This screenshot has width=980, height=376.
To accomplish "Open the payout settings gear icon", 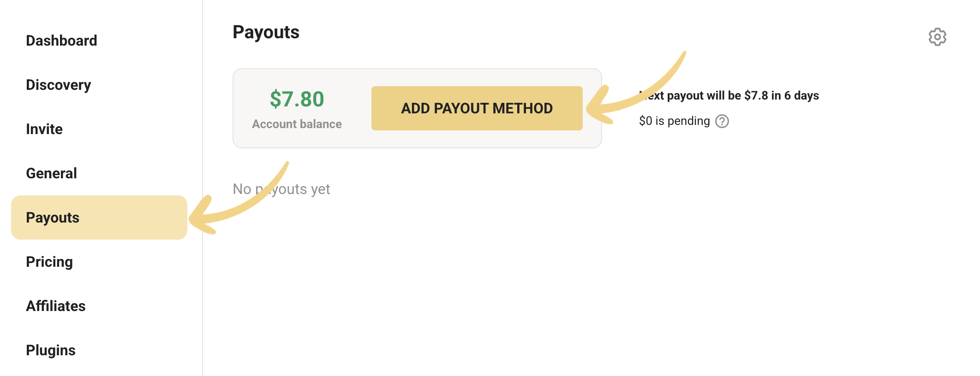I will 937,37.
